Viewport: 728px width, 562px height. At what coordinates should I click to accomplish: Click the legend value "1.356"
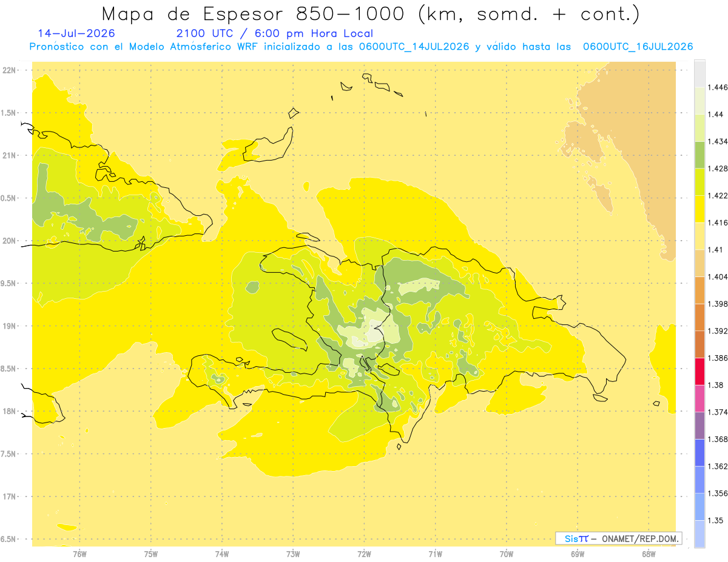[718, 493]
